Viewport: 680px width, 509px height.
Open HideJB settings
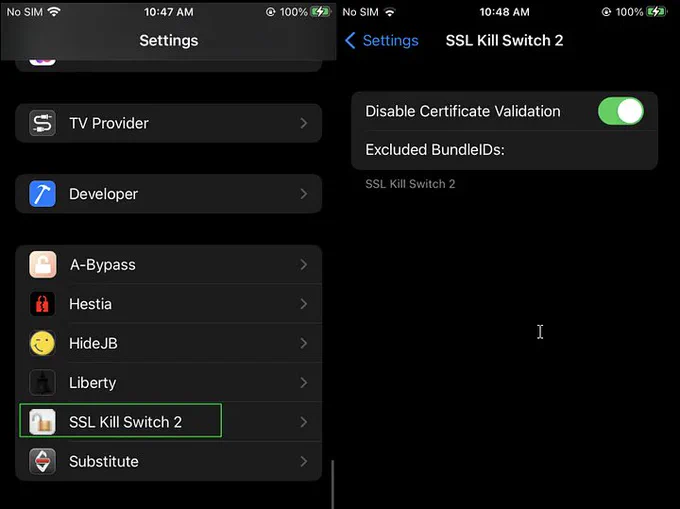[x=169, y=343]
